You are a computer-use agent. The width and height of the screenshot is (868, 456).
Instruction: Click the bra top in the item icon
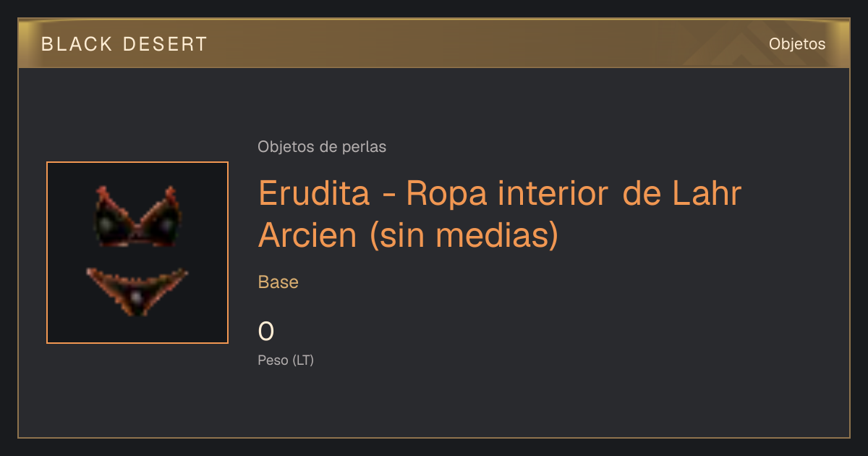point(137,216)
